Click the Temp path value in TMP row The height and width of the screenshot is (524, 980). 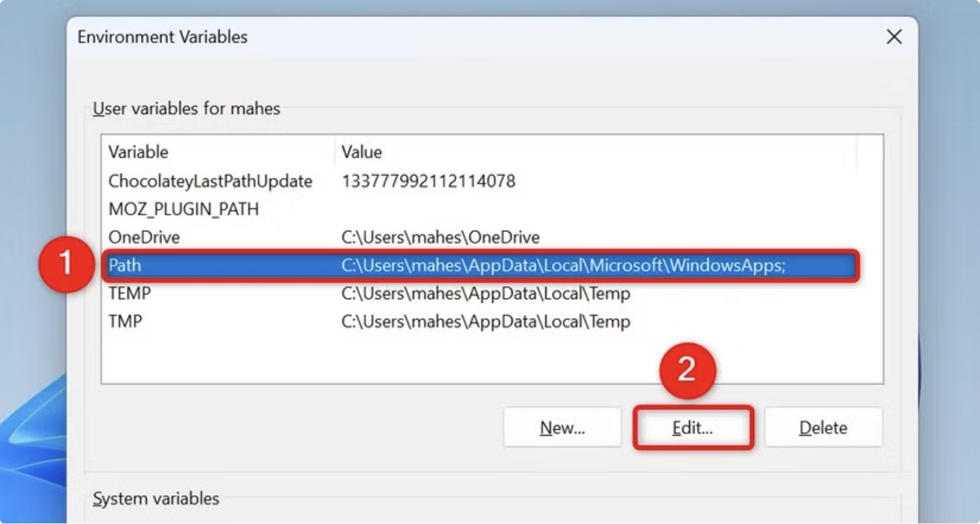click(x=486, y=321)
